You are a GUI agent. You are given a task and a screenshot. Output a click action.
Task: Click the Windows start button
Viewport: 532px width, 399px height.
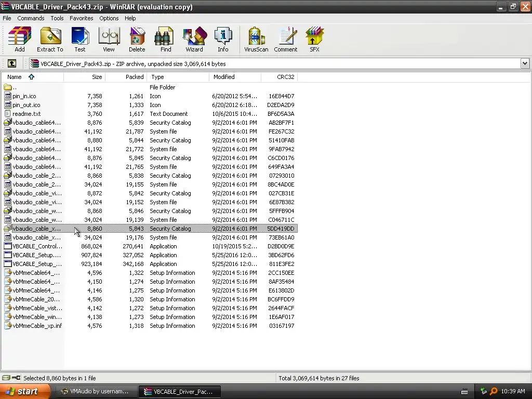click(25, 392)
